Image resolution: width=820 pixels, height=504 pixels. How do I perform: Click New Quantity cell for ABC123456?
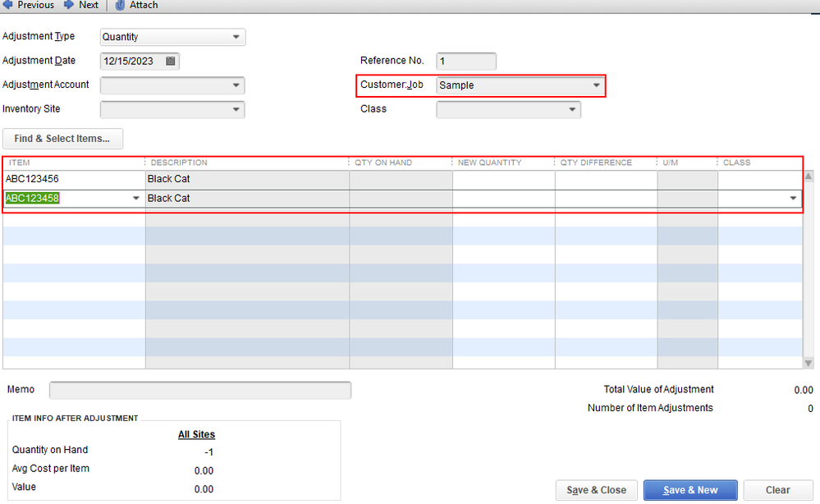pos(504,179)
